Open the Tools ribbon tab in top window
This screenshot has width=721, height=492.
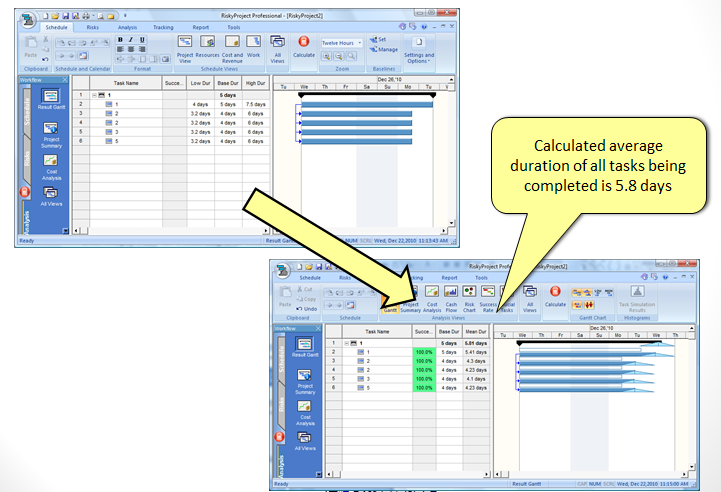pyautogui.click(x=233, y=27)
